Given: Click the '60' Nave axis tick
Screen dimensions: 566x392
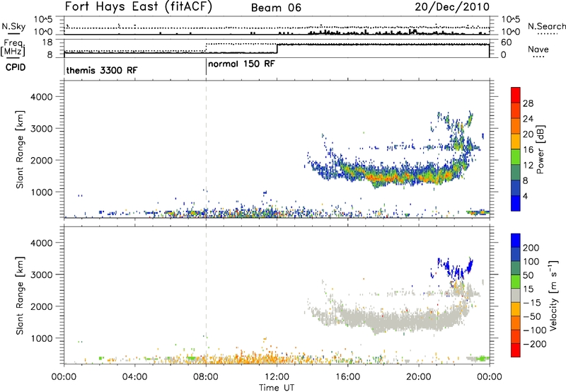Looking at the screenshot, I should [507, 42].
